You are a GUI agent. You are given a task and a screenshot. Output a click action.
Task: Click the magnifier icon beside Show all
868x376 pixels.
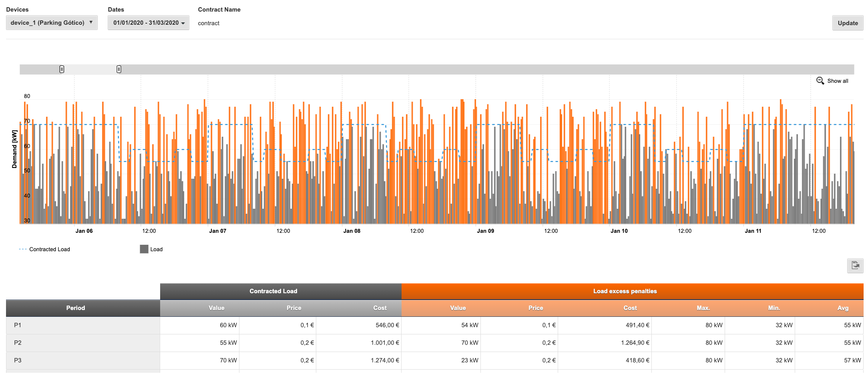point(820,81)
